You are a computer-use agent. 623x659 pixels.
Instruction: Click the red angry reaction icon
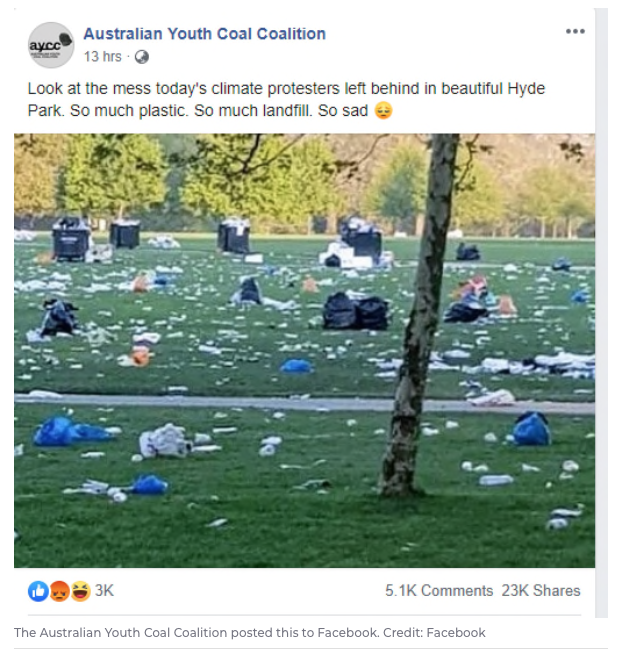pyautogui.click(x=60, y=590)
